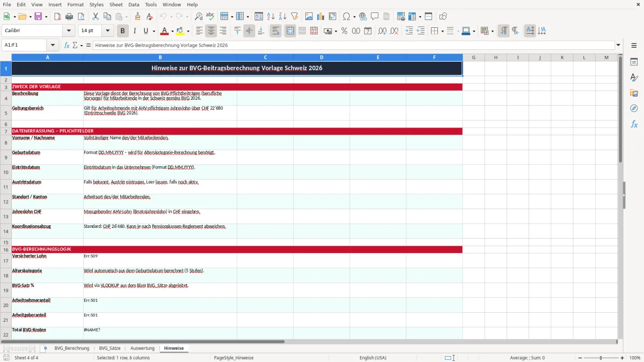Open Find and Replace

(198, 17)
